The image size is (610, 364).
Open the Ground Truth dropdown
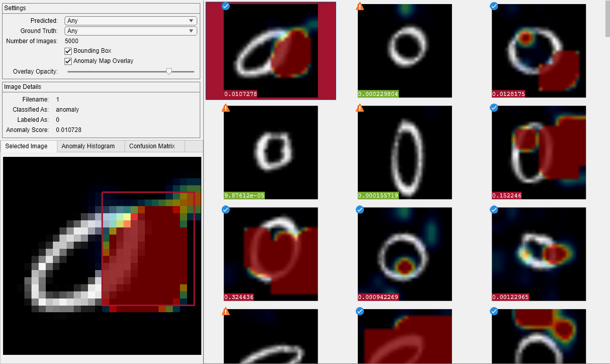[x=131, y=31]
